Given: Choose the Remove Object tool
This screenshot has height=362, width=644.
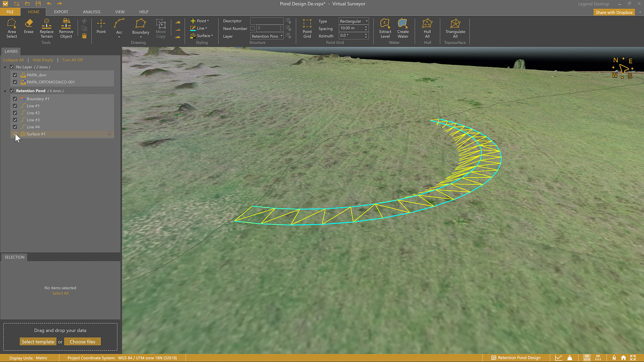Looking at the screenshot, I should click(66, 28).
